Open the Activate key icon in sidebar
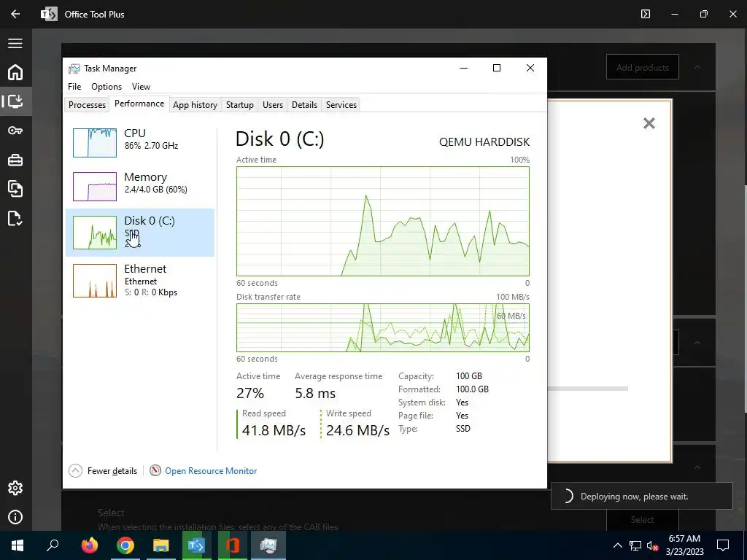The height and width of the screenshot is (560, 747). [x=15, y=131]
